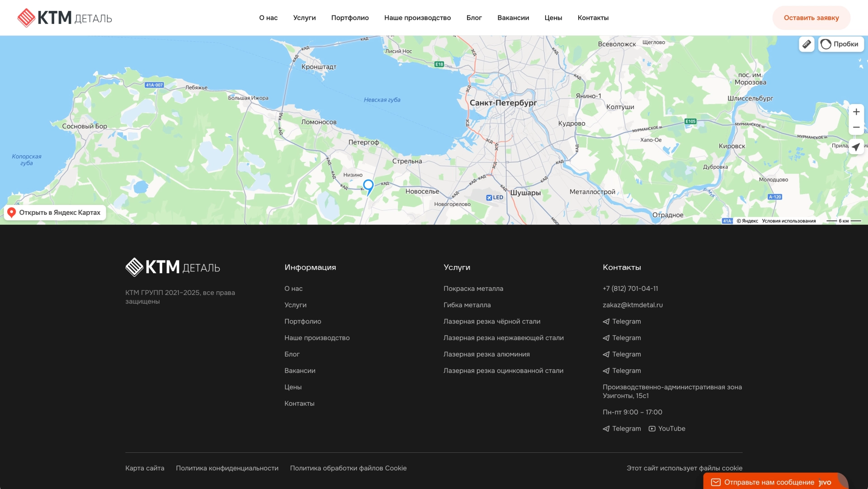
Task: Click the zakaz@ktmdetal.ru email link
Action: 632,305
